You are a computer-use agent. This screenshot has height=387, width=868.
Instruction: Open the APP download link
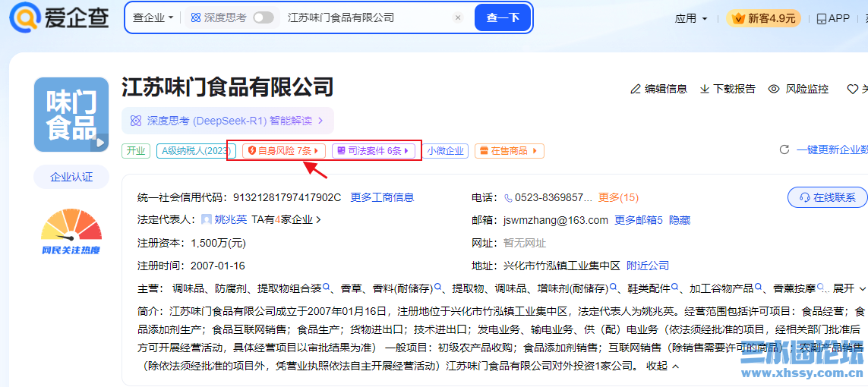[x=833, y=18]
